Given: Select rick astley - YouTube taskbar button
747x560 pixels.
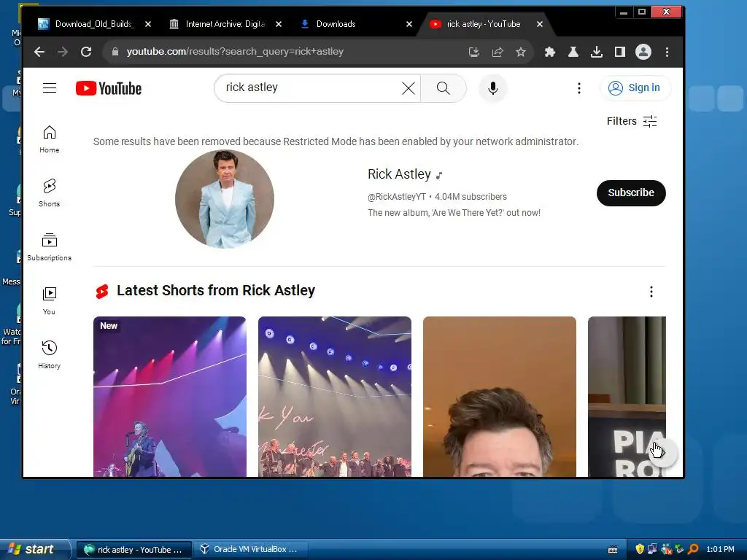Looking at the screenshot, I should coord(134,550).
